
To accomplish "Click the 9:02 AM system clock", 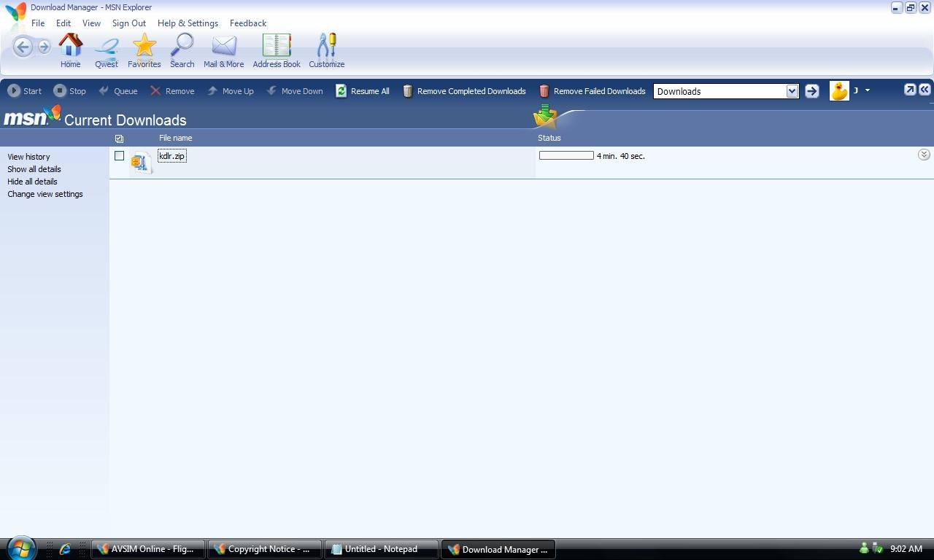I will 906,549.
